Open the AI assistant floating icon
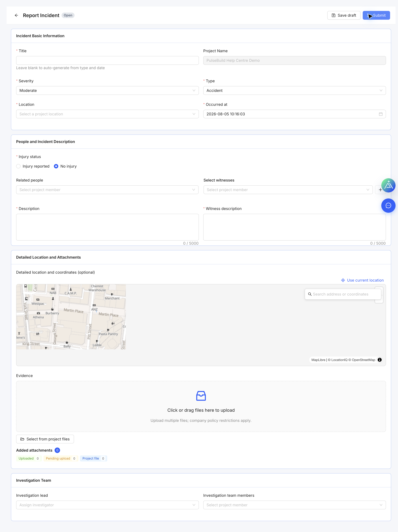The height and width of the screenshot is (532, 398). [388, 185]
